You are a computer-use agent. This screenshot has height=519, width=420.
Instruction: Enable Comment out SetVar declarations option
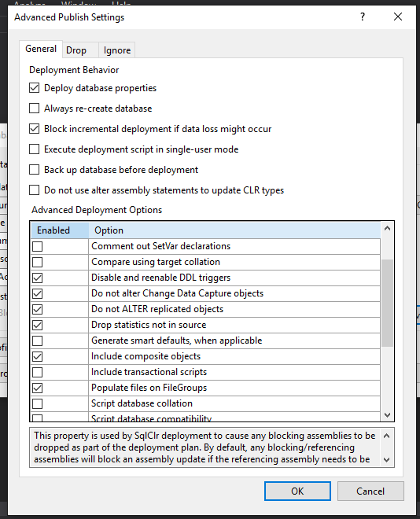point(38,247)
